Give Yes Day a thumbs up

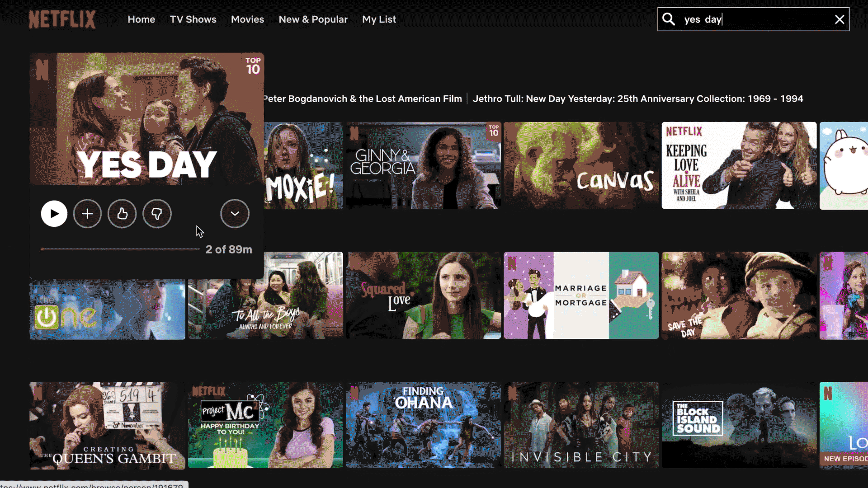(122, 214)
